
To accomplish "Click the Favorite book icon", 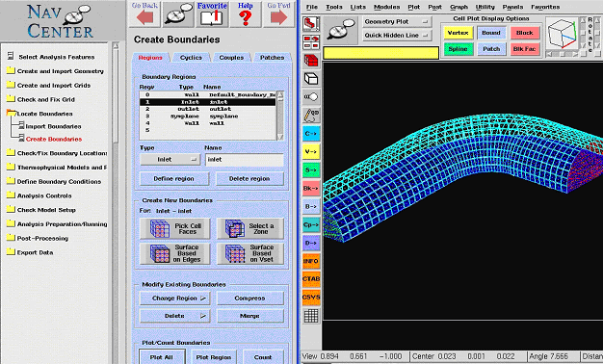I will point(212,17).
